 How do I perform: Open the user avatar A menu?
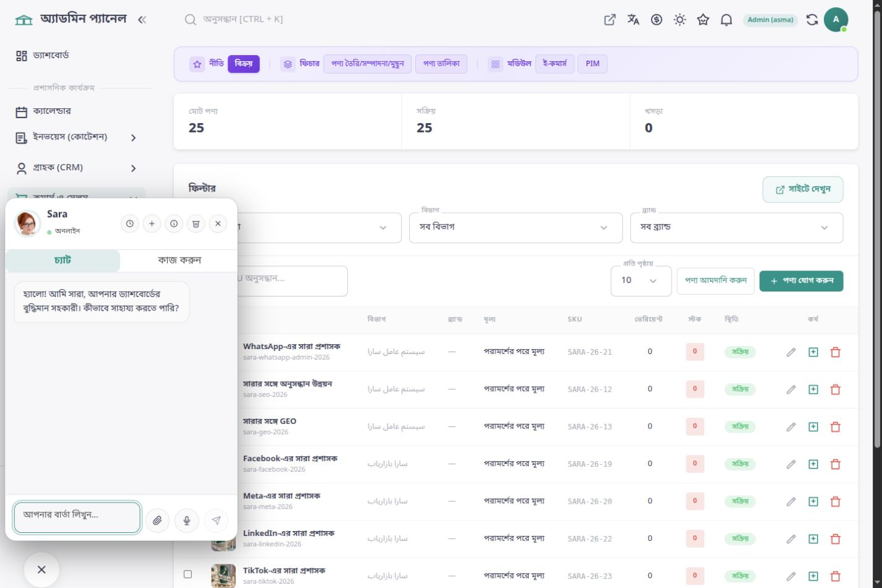[x=836, y=20]
